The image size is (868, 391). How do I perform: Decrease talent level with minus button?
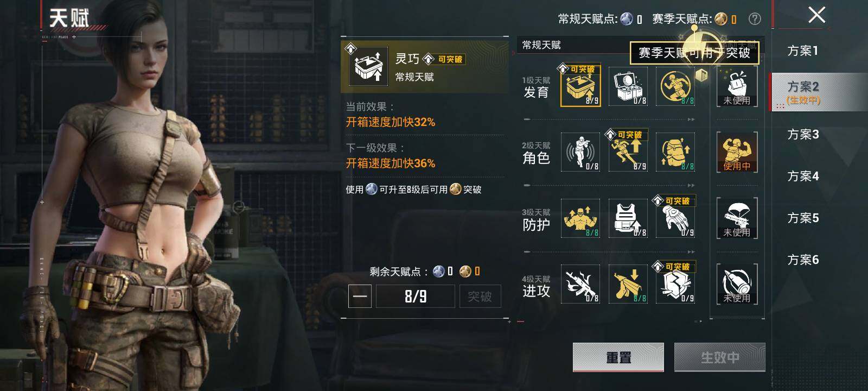click(360, 297)
